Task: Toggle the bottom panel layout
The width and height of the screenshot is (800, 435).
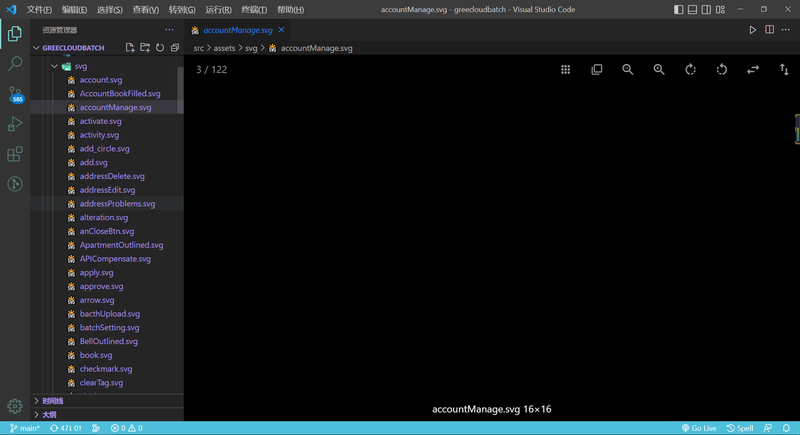Action: pyautogui.click(x=692, y=9)
